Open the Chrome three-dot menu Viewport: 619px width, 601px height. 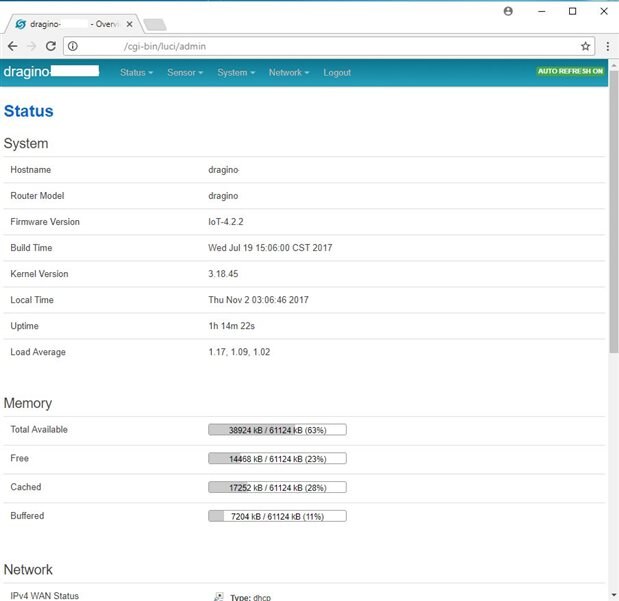pyautogui.click(x=608, y=46)
